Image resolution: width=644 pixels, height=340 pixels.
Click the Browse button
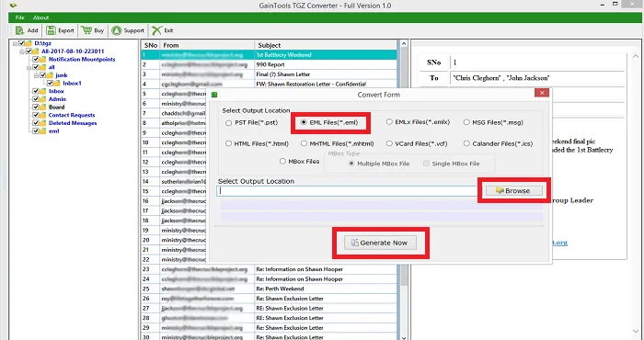(513, 191)
